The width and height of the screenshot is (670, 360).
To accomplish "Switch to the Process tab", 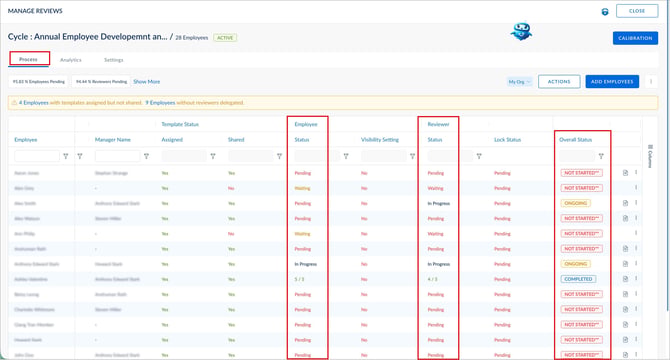I will click(28, 59).
